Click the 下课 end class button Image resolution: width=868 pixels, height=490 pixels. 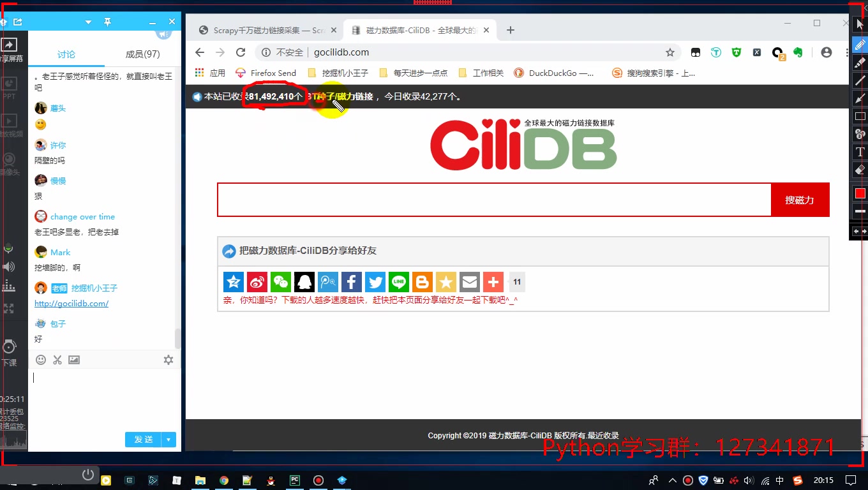(x=9, y=352)
